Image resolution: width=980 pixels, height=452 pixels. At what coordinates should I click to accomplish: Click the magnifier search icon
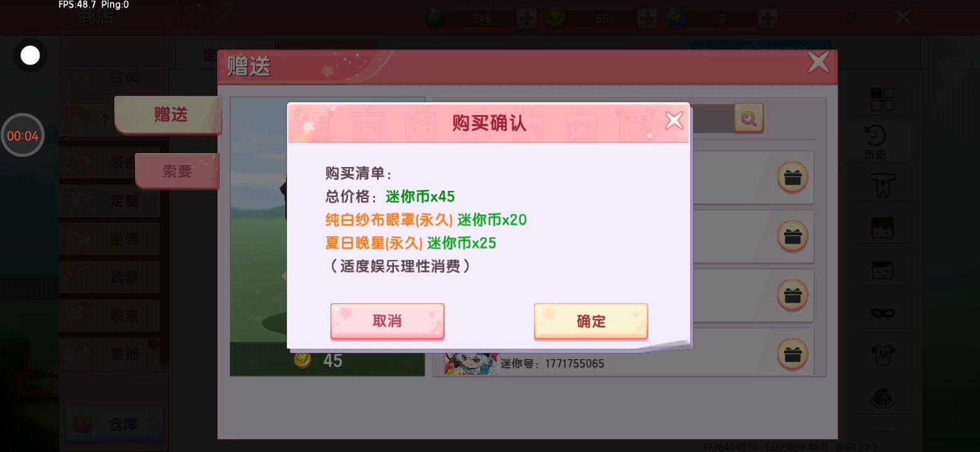click(x=749, y=118)
